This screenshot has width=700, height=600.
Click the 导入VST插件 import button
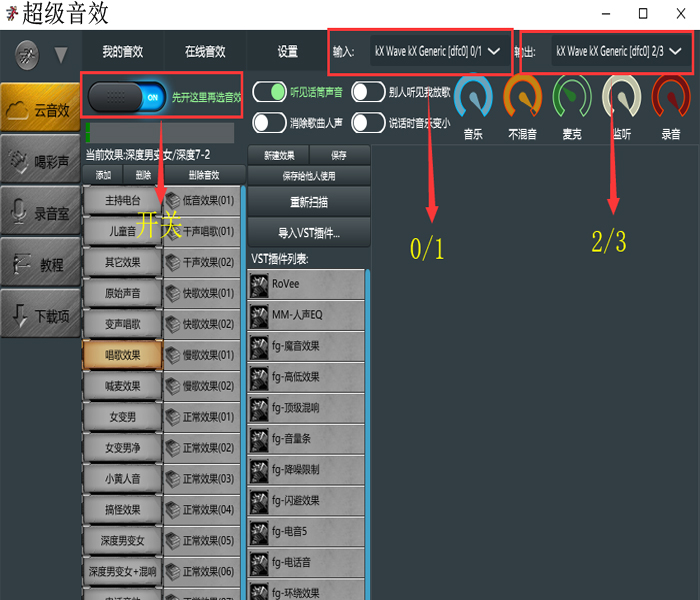[308, 233]
